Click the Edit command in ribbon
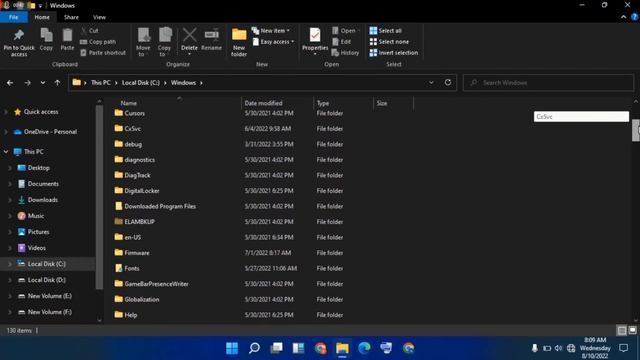 pyautogui.click(x=342, y=42)
